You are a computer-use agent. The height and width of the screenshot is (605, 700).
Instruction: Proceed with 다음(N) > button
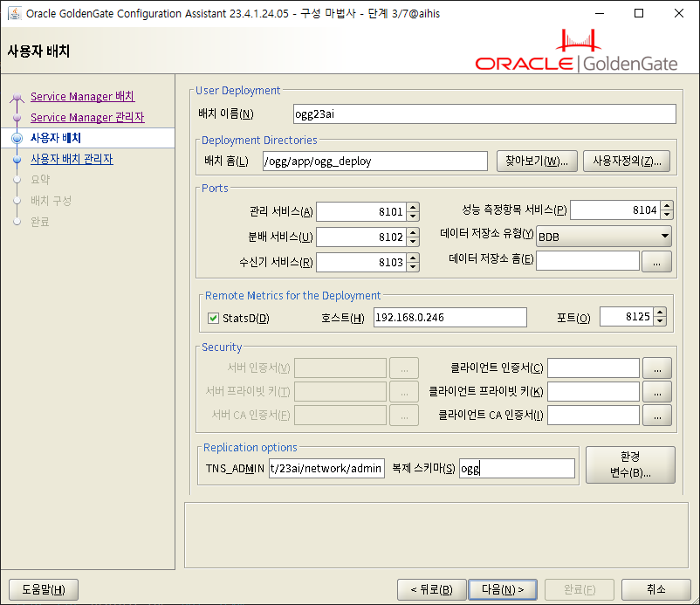click(503, 590)
